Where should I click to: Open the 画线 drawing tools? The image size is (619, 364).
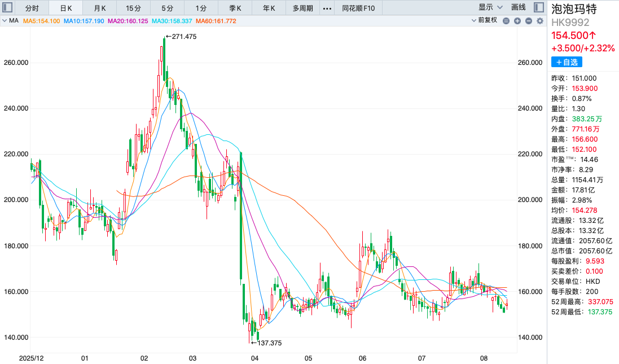pyautogui.click(x=519, y=7)
